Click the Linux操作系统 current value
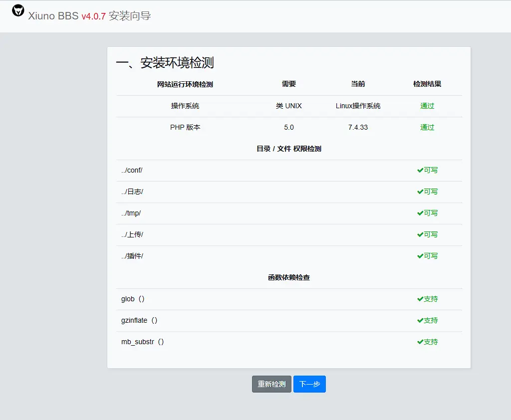511x420 pixels. tap(358, 106)
